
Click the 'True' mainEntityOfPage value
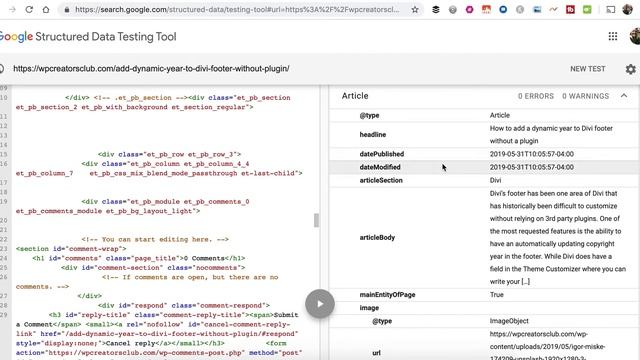pyautogui.click(x=496, y=294)
